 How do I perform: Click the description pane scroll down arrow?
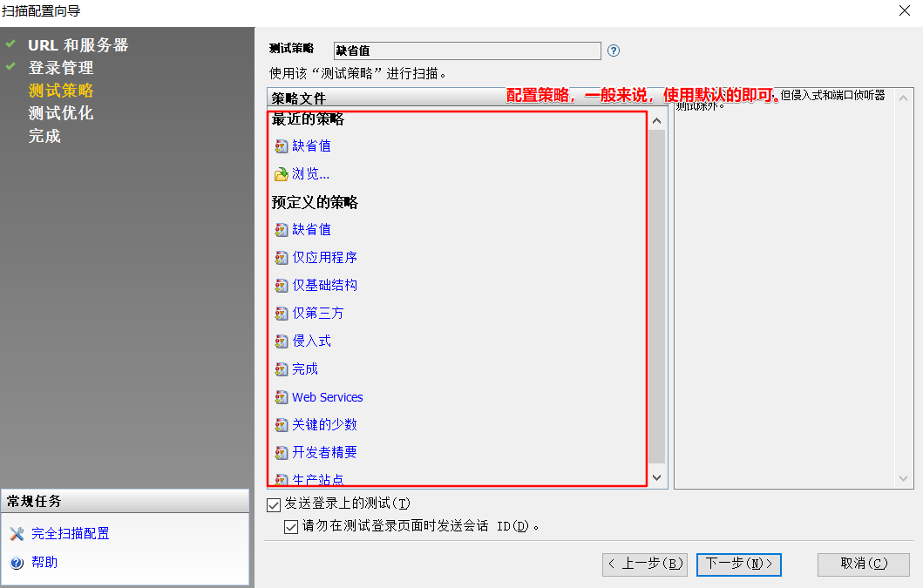click(x=904, y=478)
